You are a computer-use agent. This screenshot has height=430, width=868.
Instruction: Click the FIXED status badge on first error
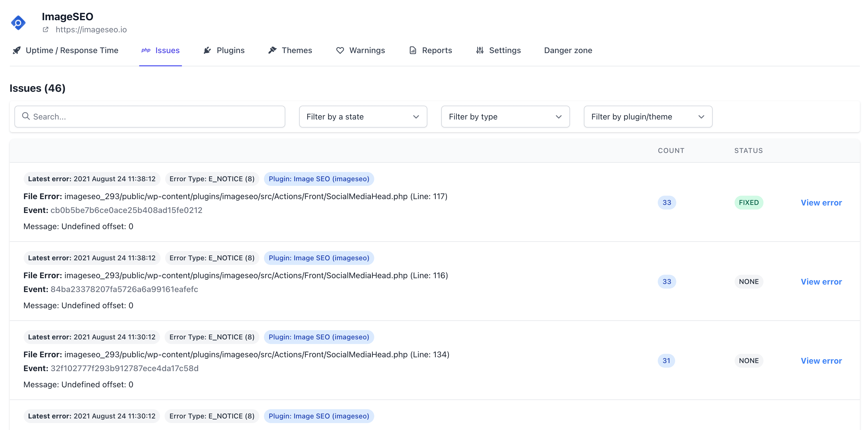(x=748, y=202)
